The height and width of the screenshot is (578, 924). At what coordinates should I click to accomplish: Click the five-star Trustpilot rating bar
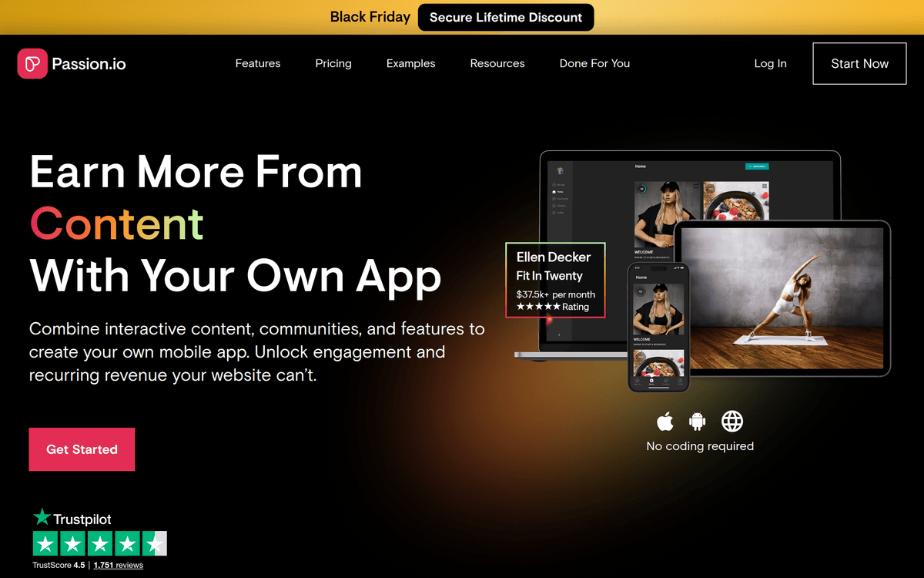(99, 544)
